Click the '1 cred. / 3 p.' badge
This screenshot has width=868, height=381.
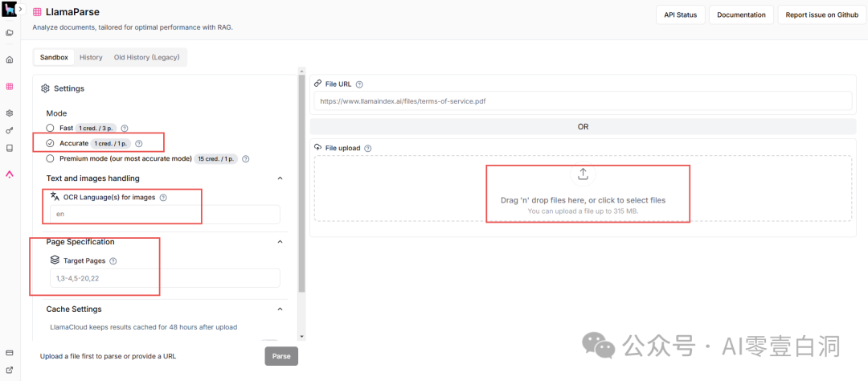(96, 128)
